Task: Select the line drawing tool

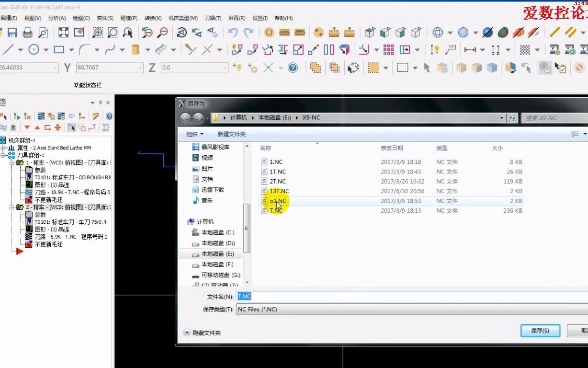Action: pyautogui.click(x=8, y=49)
